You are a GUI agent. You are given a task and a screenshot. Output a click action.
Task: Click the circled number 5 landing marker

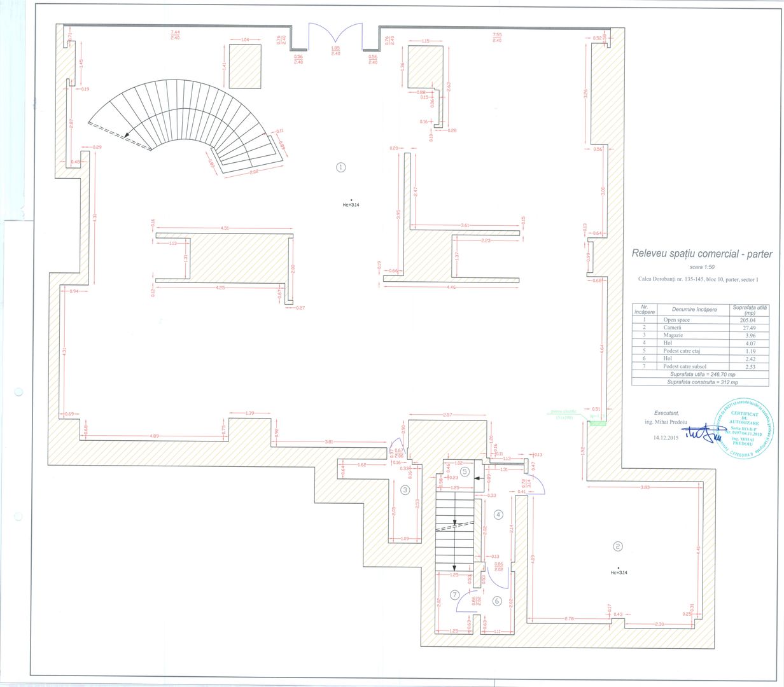coord(465,471)
